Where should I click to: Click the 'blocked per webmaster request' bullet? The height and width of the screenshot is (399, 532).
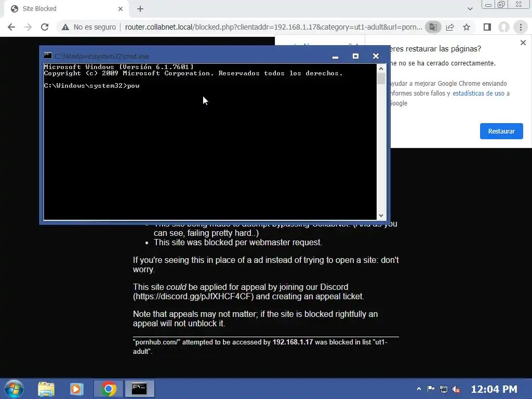coord(238,242)
